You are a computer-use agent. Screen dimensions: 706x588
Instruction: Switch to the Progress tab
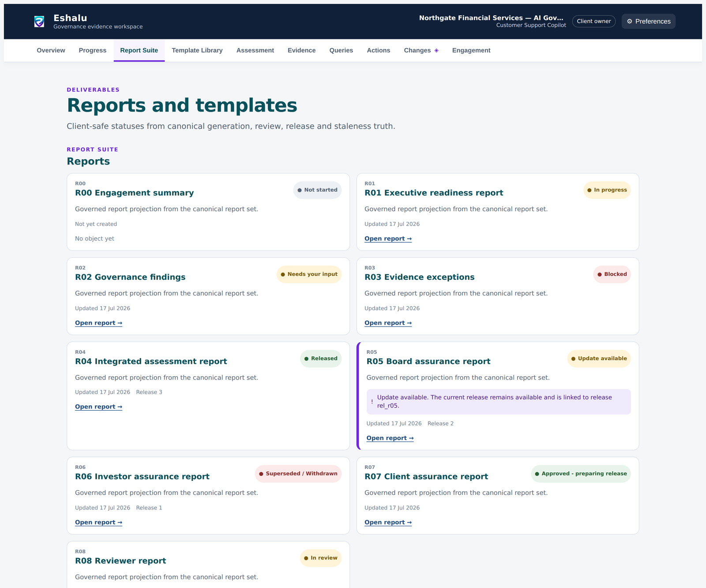(x=93, y=50)
